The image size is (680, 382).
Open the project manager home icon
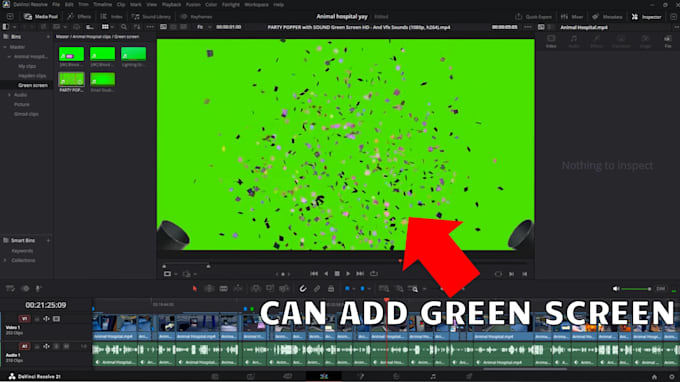[x=654, y=377]
